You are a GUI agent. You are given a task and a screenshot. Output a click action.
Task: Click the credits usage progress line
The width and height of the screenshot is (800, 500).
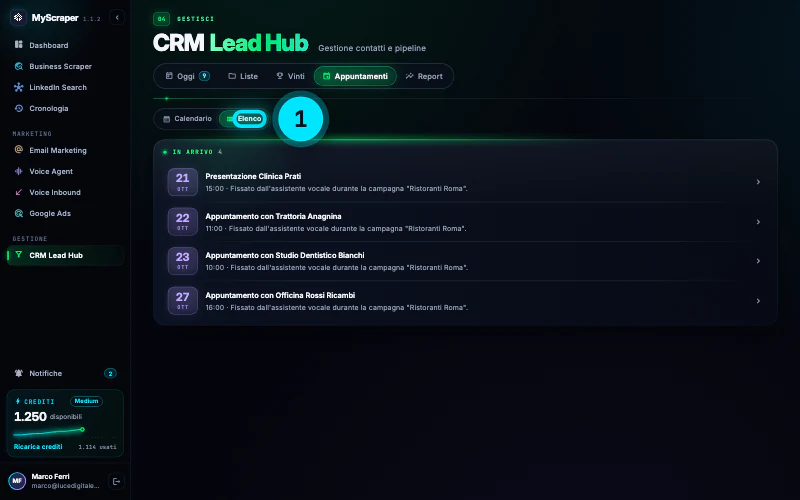[49, 432]
